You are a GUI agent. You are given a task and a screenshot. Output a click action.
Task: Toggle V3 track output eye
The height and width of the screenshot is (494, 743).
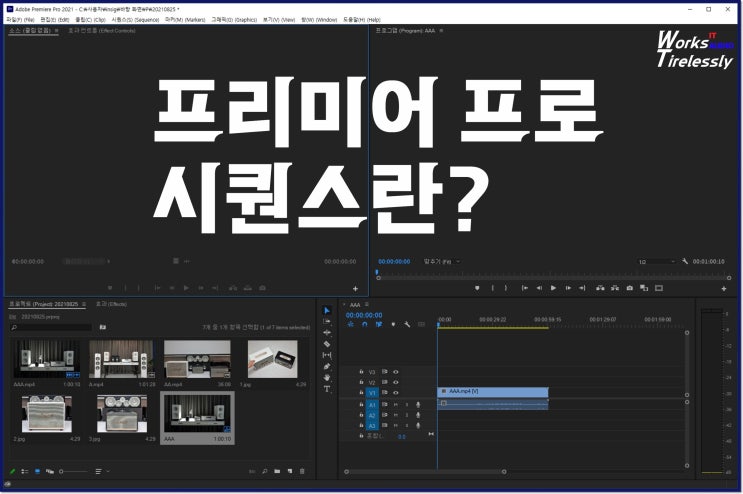pyautogui.click(x=396, y=372)
